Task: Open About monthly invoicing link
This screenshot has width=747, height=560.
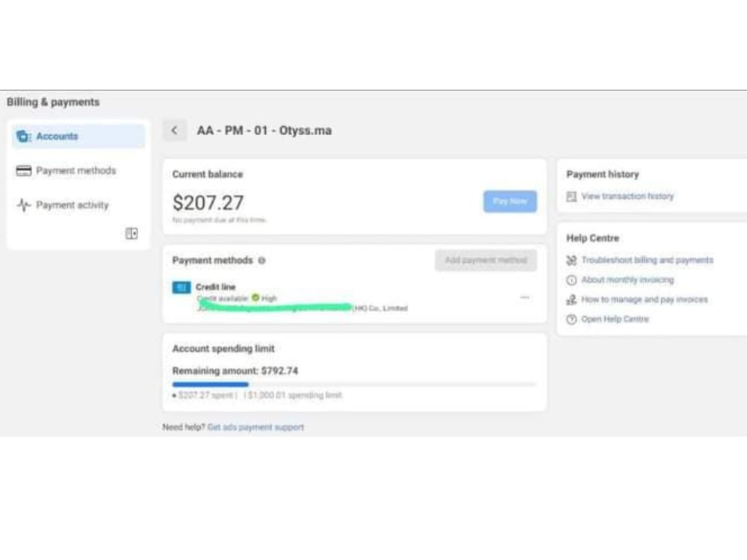Action: (627, 280)
